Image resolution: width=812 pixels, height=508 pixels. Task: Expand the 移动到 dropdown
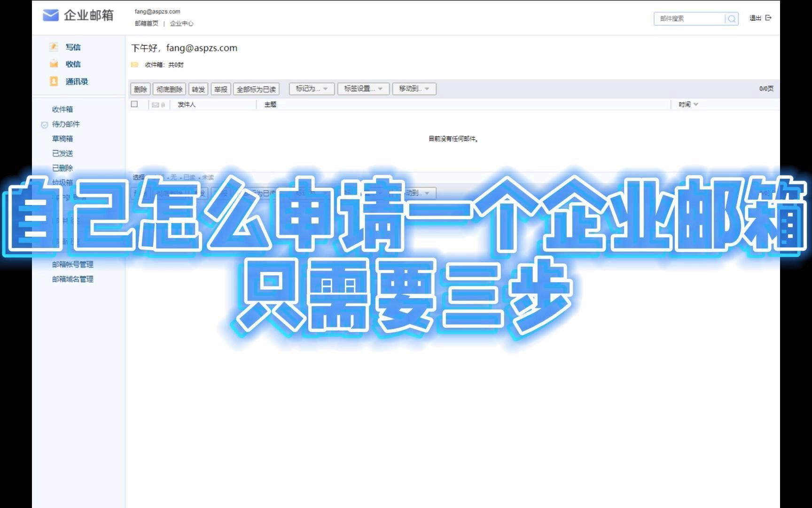coord(414,89)
